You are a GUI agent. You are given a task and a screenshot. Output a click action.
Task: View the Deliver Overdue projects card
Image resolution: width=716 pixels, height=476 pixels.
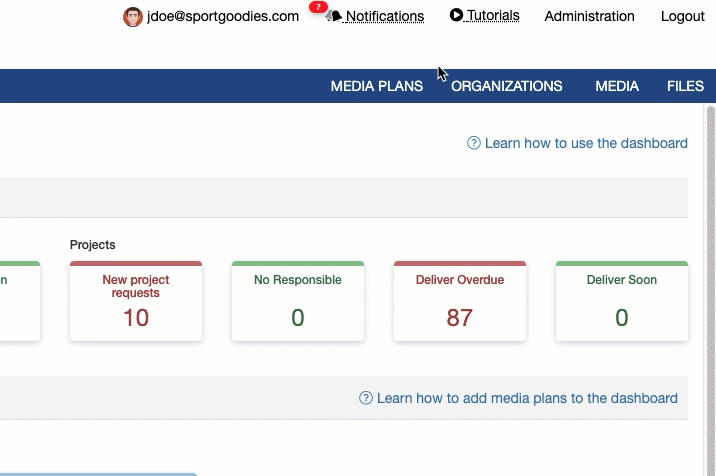(x=460, y=301)
